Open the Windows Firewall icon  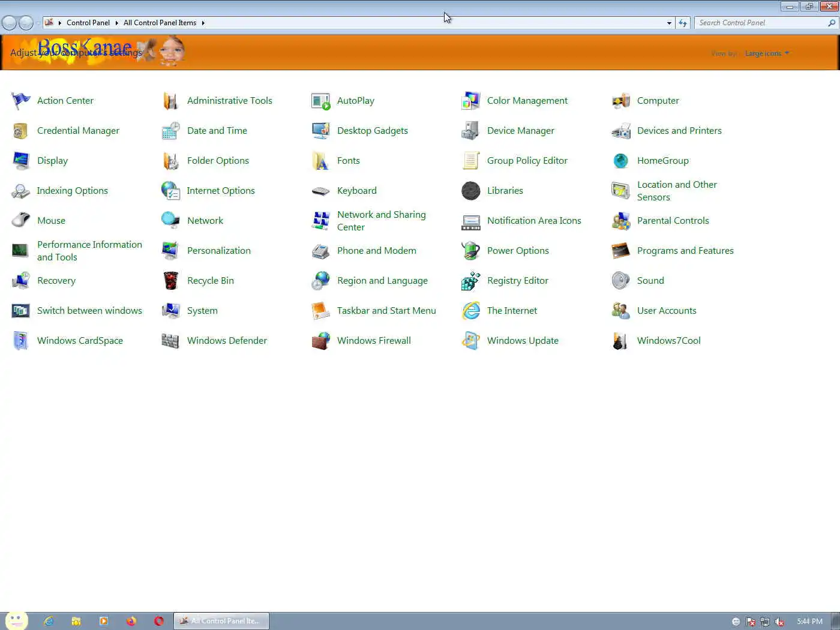321,341
